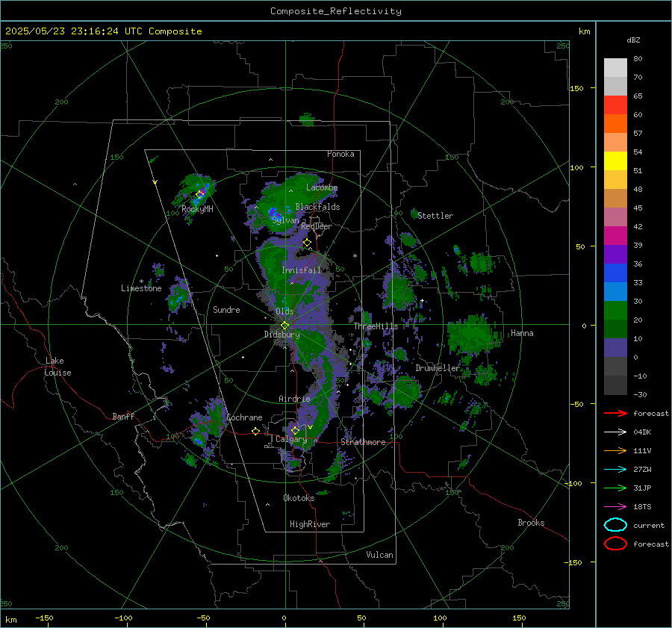The height and width of the screenshot is (628, 672).
Task: Click the orange 111V arrow icon
Action: [x=615, y=450]
